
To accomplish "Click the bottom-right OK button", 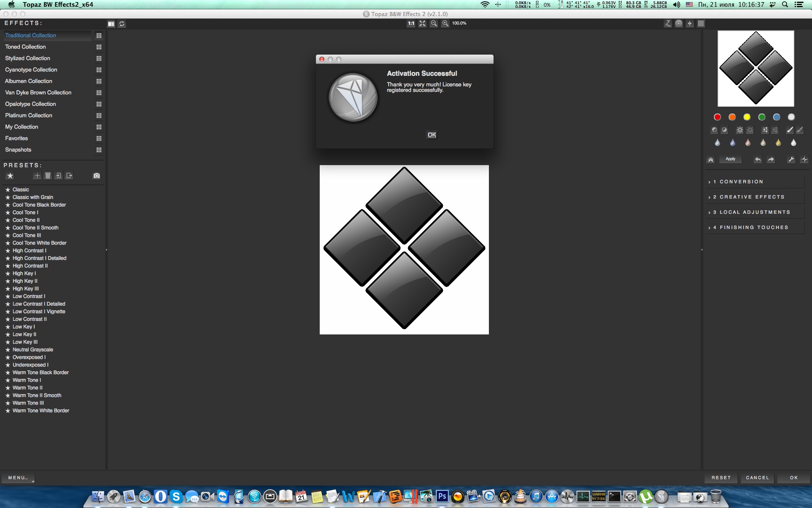I will 794,478.
